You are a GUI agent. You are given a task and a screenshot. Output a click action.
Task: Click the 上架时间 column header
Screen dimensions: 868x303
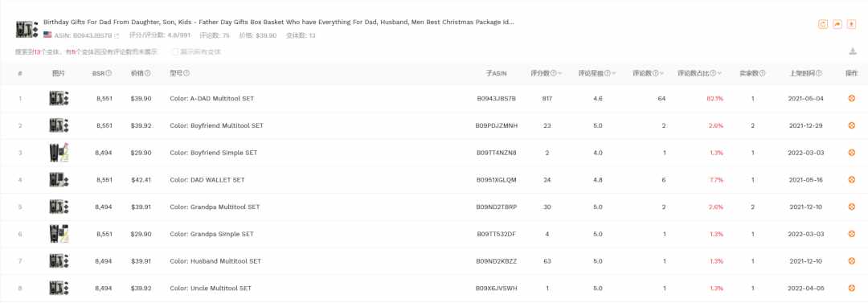click(805, 73)
